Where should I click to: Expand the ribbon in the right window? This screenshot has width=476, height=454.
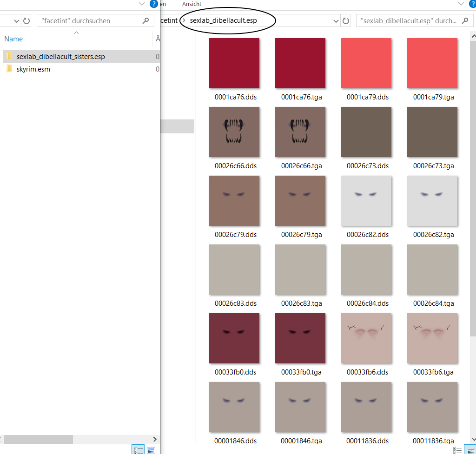pos(461,4)
